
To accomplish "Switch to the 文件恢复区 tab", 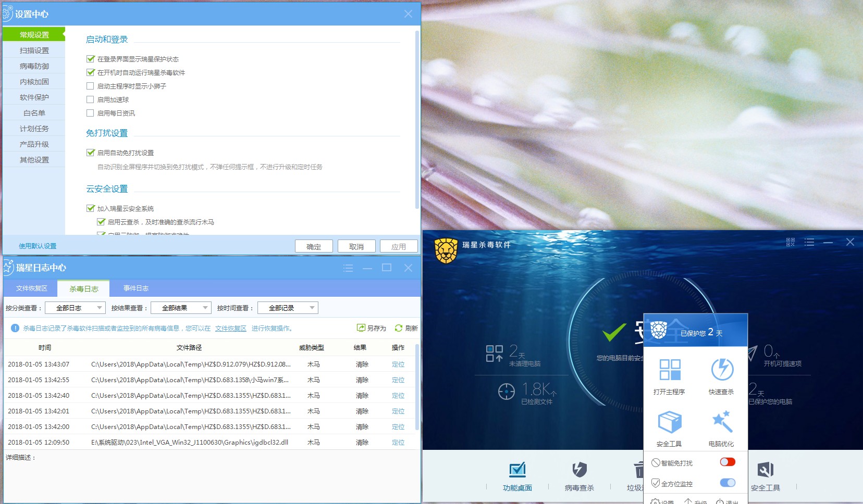I will click(x=32, y=288).
